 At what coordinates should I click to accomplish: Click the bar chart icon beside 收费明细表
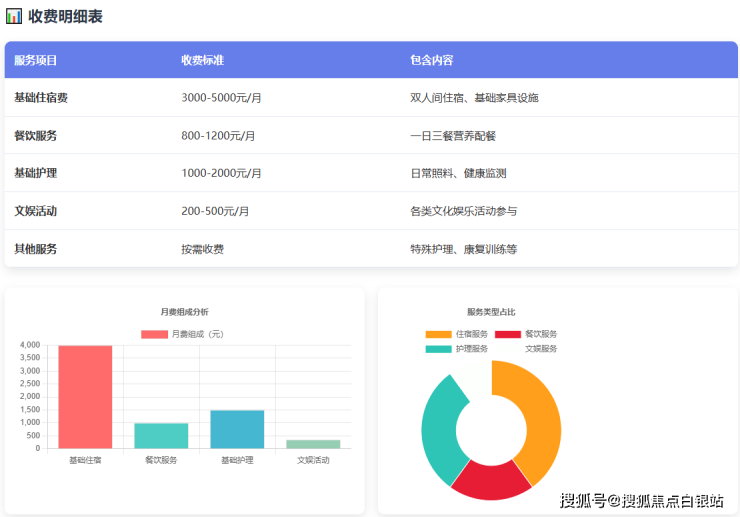point(13,16)
